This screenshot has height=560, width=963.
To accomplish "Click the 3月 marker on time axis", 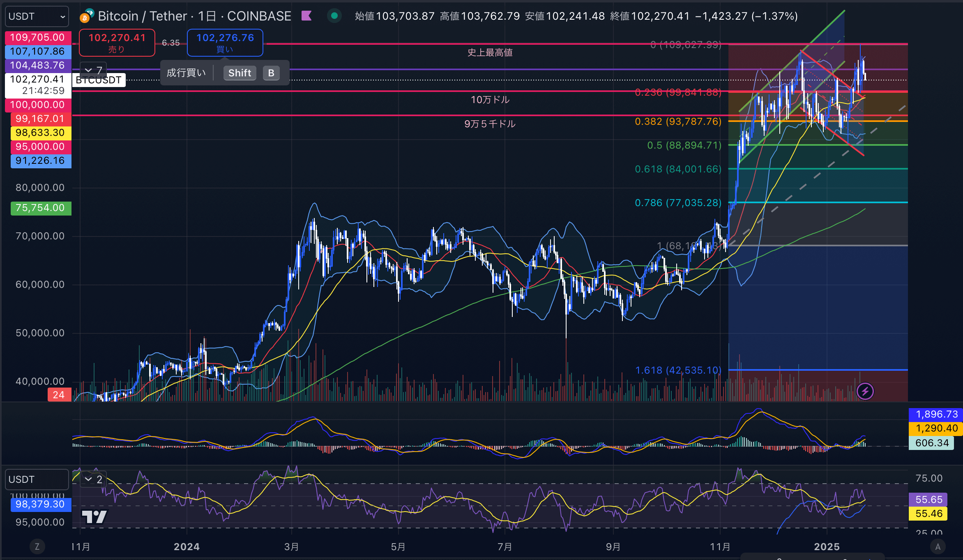I will (292, 546).
